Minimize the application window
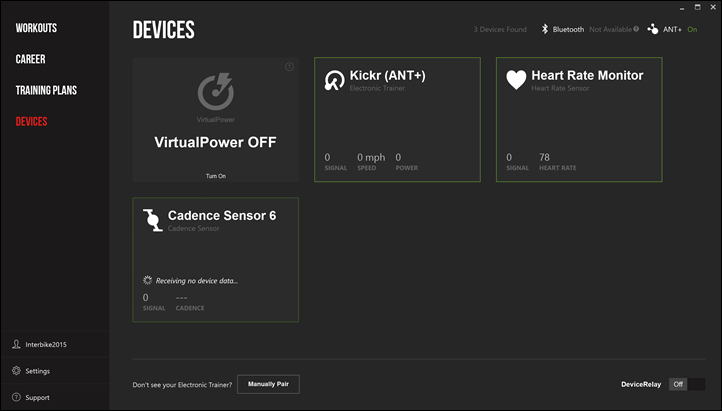This screenshot has height=411, width=722. (x=682, y=8)
